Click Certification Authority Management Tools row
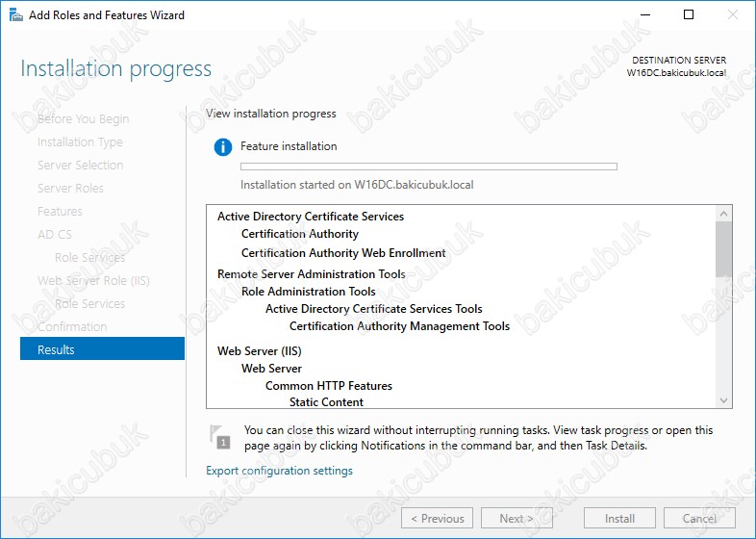This screenshot has height=539, width=756. [399, 326]
